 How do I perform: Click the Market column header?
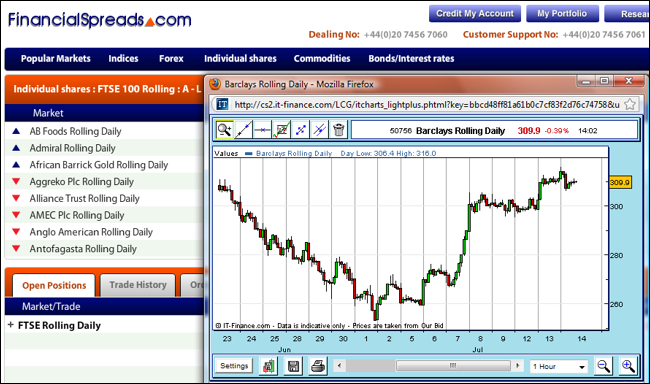coord(48,113)
